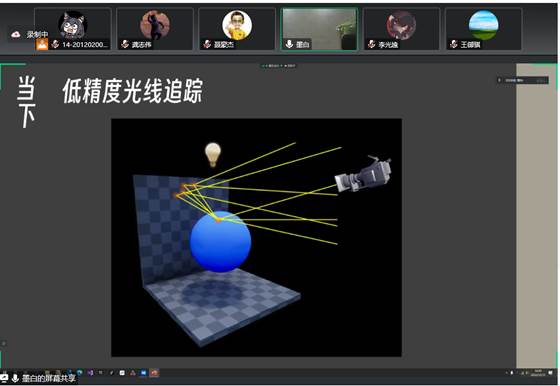Screen dimensions: 560x386
Task: Click the 墨白的屏幕共享 label
Action: point(49,378)
